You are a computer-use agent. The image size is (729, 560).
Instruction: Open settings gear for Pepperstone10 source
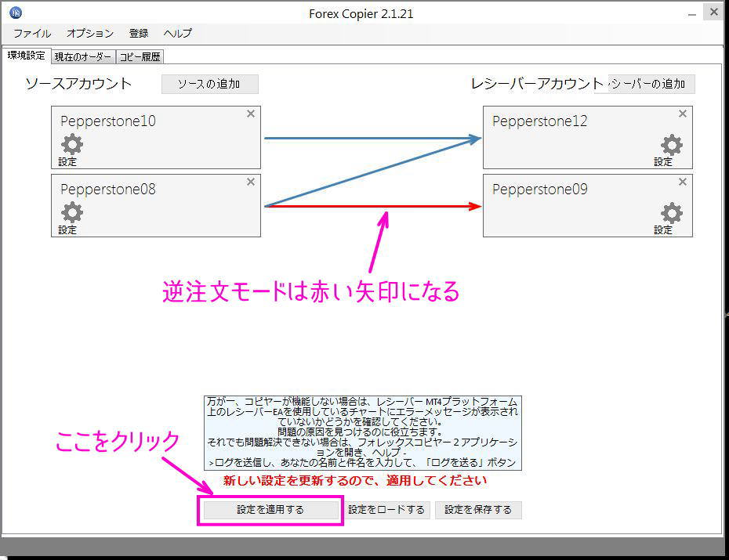coord(71,145)
